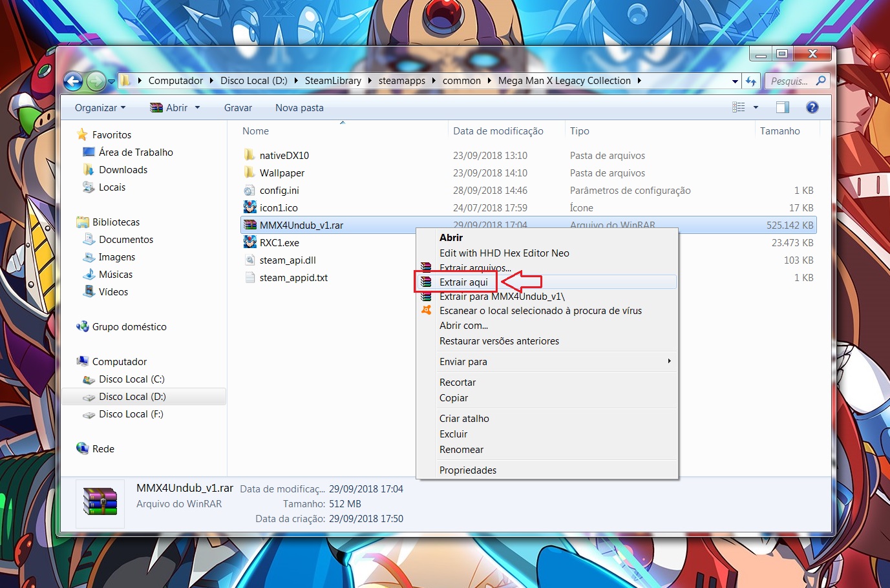Open Músicas library in sidebar

point(116,275)
